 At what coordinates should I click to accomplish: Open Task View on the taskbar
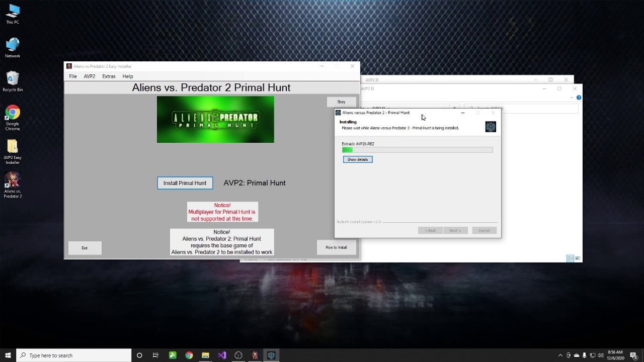point(155,355)
